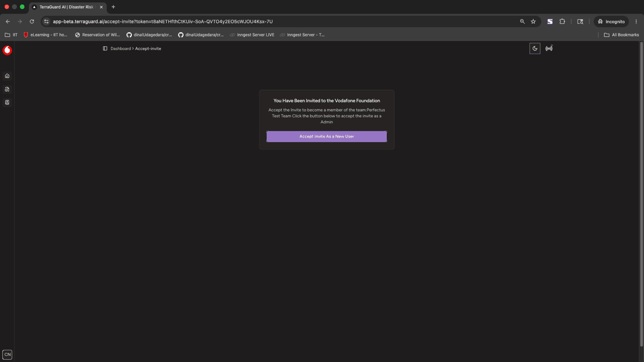Open Chrome's three-dot menu
This screenshot has width=644, height=362.
click(x=636, y=22)
